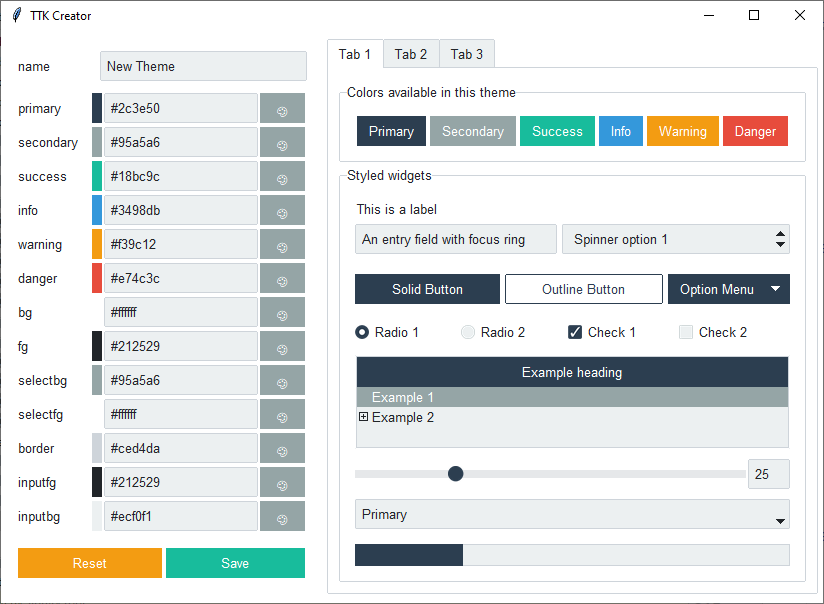Open color picker for selectfg color
824x604 pixels.
coord(282,414)
